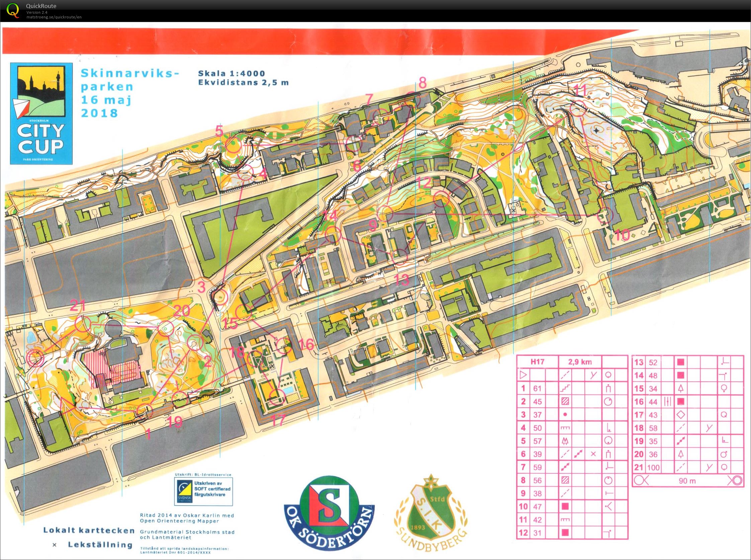Click the SOFT certifierad färgutskrivare badge
The width and height of the screenshot is (751, 560).
204,492
